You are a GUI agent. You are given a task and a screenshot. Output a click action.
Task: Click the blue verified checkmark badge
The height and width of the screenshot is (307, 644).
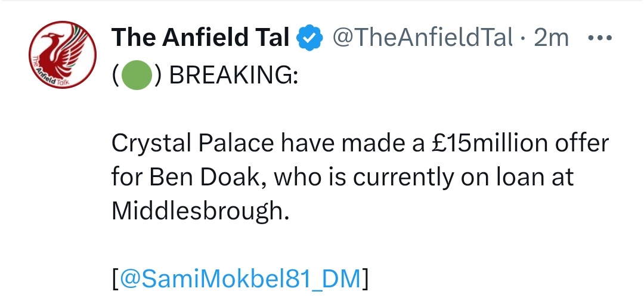310,39
